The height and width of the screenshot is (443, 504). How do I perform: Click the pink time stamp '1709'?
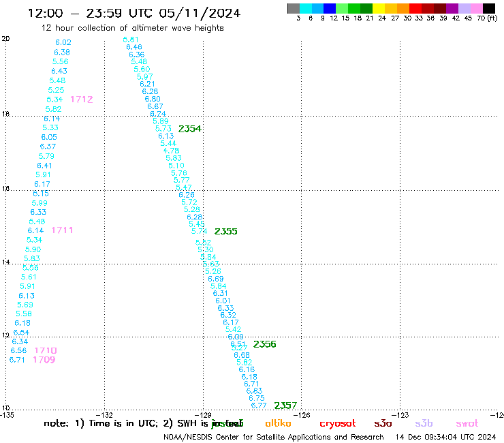(44, 360)
